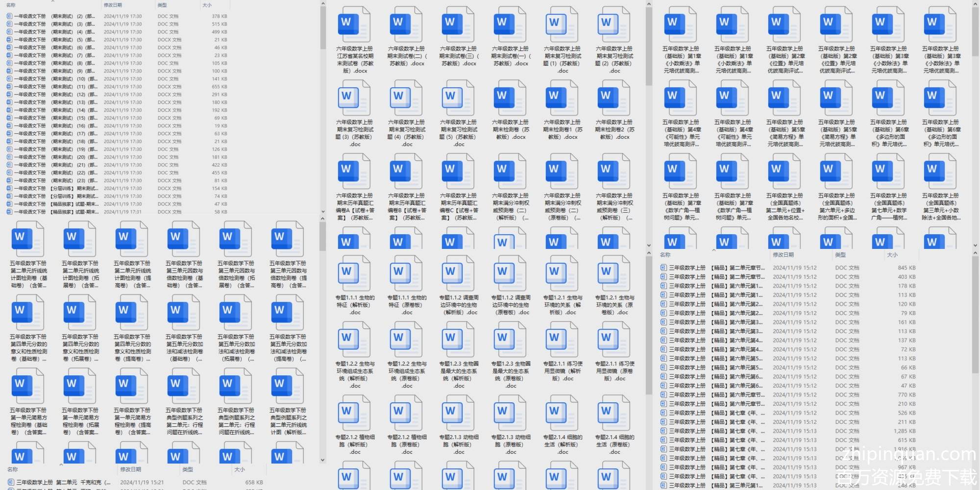This screenshot has height=490, width=980.
Task: Open 期末历年真题汇编卷A Word document
Action: (x=354, y=172)
